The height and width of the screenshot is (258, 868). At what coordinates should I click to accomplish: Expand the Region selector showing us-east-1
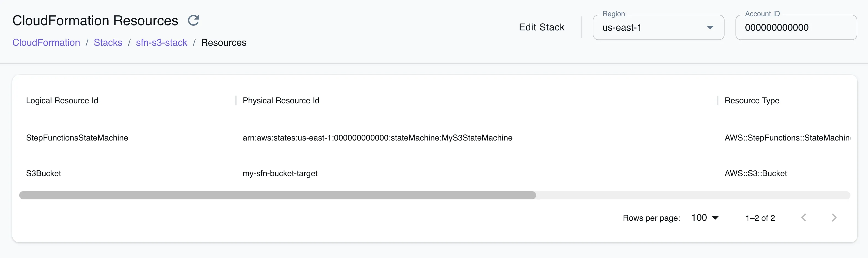click(x=657, y=28)
